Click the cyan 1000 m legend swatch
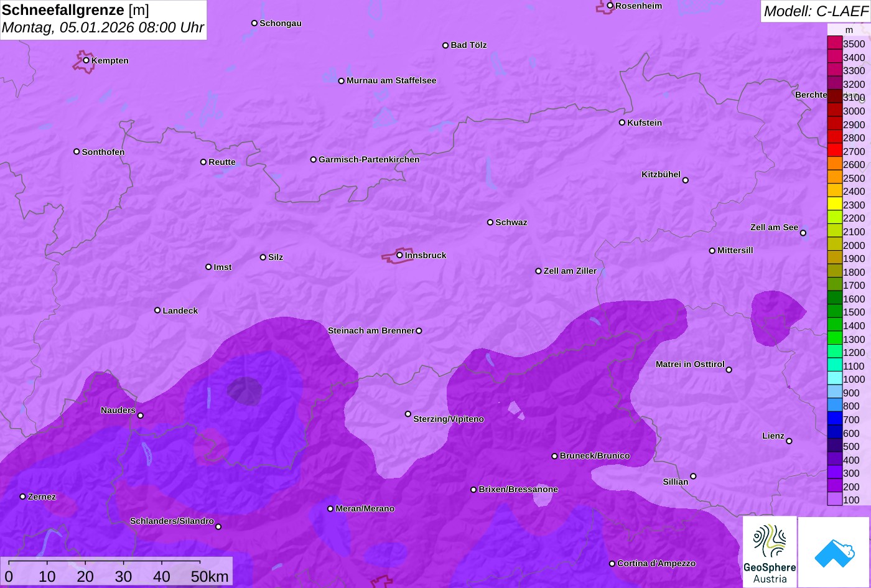Image resolution: width=871 pixels, height=588 pixels. coord(834,379)
